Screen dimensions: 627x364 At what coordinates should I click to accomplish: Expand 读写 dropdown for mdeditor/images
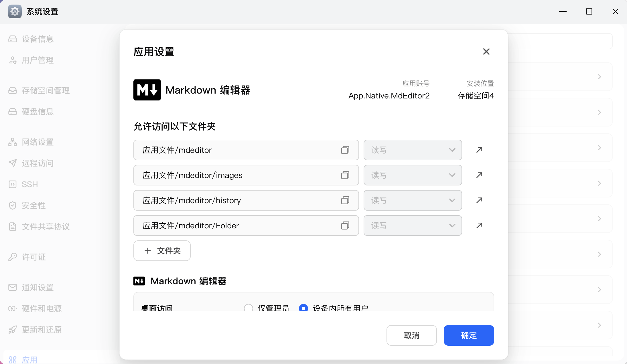413,175
